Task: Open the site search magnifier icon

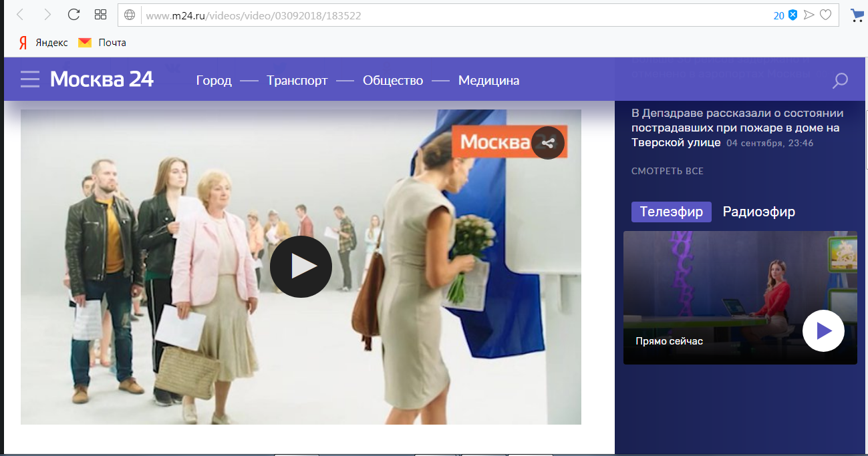Action: 840,81
